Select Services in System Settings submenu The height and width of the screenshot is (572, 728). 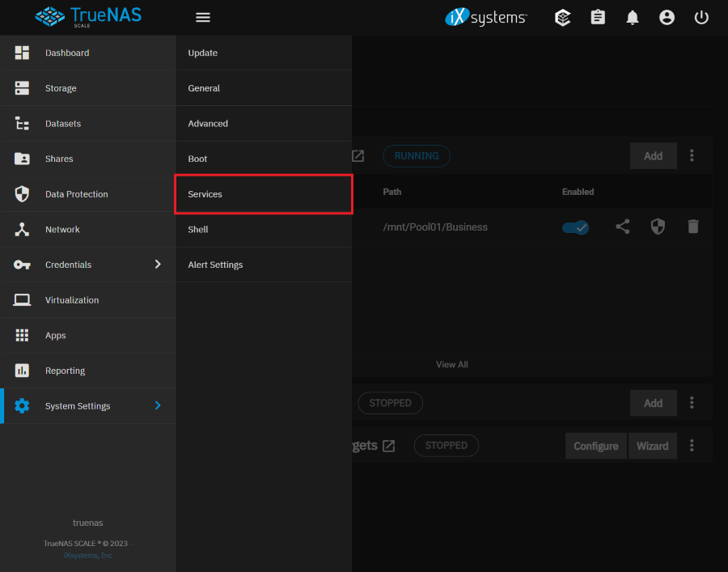(x=263, y=194)
